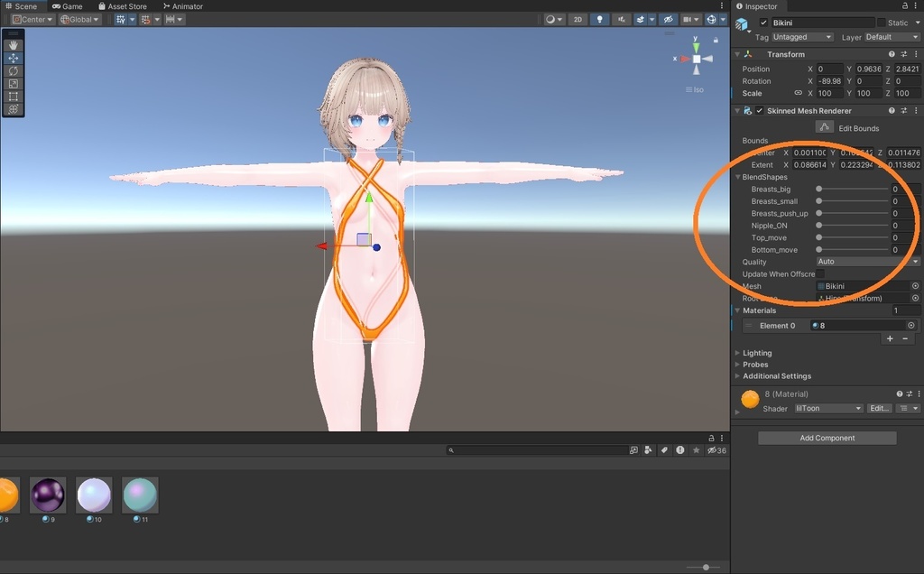This screenshot has width=924, height=574.
Task: Switch projection via Iso label
Action: click(x=695, y=89)
